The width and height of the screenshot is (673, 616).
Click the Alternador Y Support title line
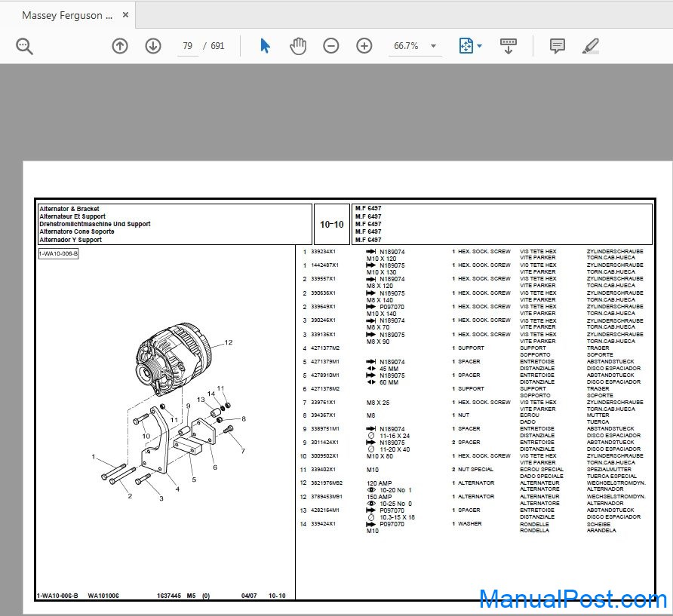pos(70,240)
